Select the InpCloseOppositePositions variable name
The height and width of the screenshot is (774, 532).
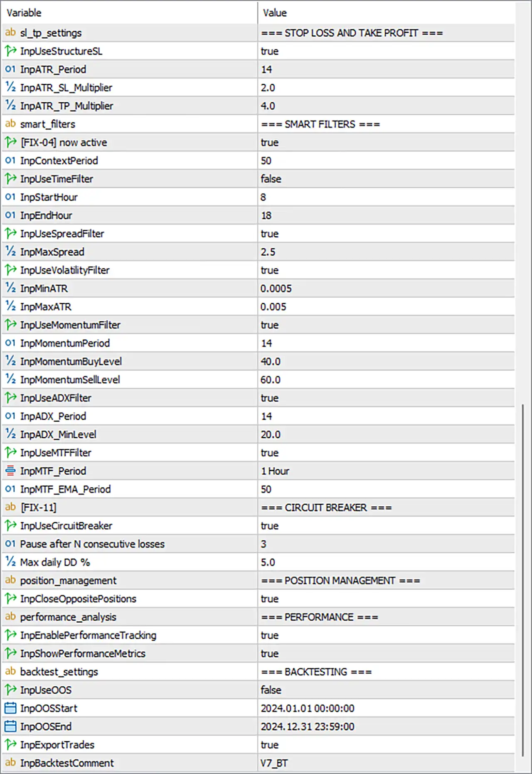tap(78, 599)
